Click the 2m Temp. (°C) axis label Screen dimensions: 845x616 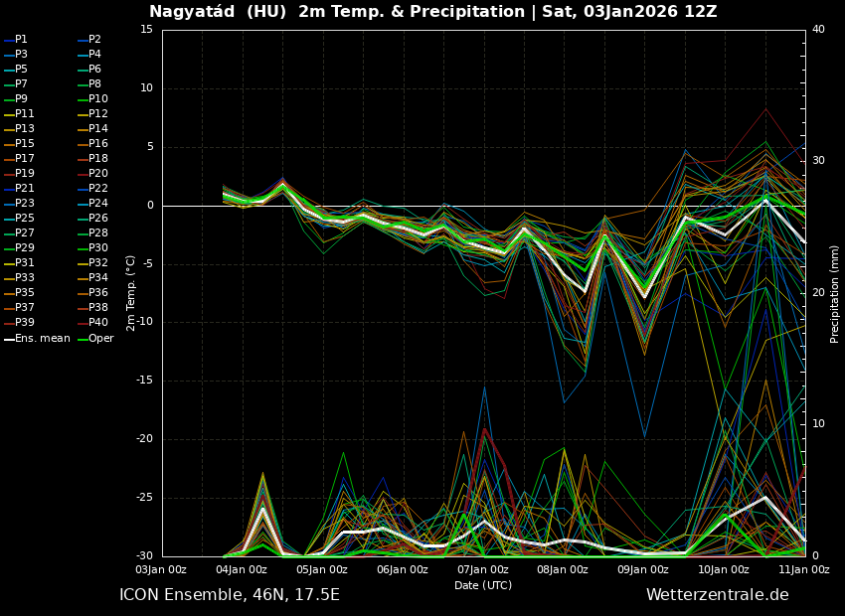tap(131, 293)
